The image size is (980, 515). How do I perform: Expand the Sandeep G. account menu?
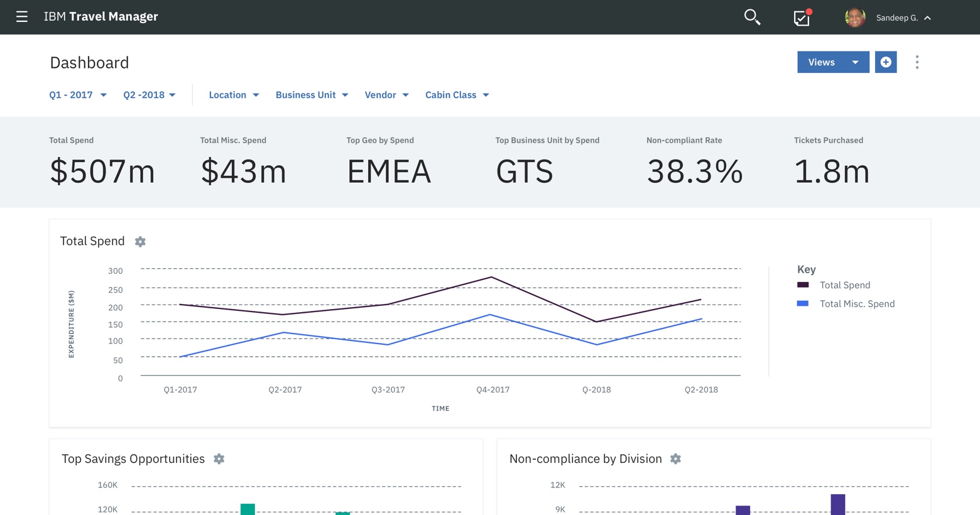point(903,18)
